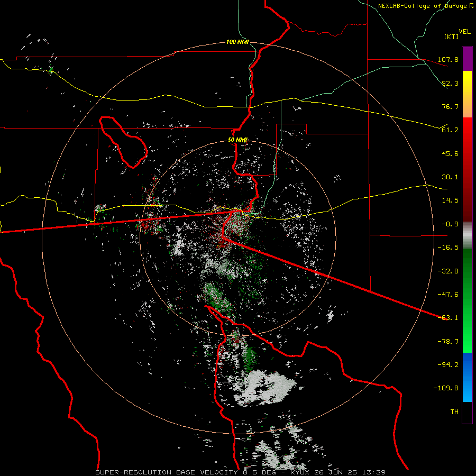Pick the gray band of the color scale
The height and width of the screenshot is (476, 476).
pos(467,235)
